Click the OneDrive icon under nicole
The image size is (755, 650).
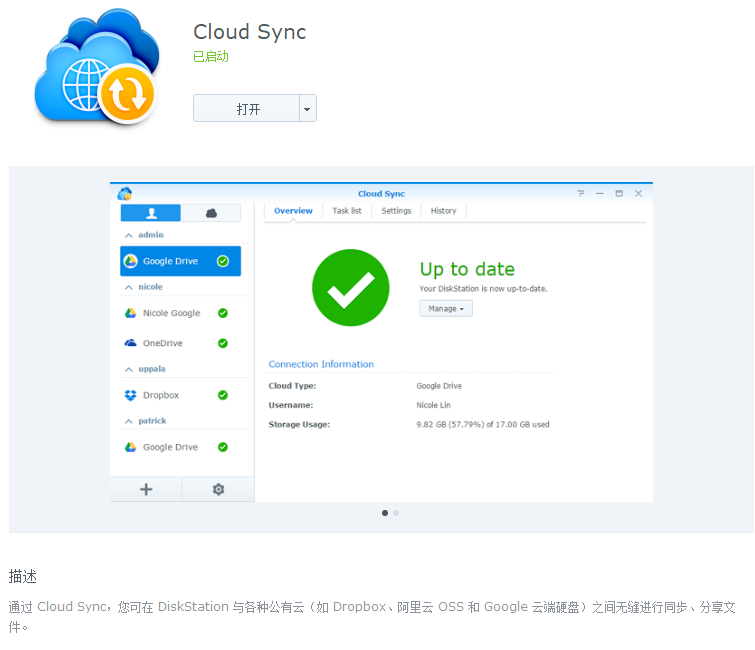pos(130,343)
